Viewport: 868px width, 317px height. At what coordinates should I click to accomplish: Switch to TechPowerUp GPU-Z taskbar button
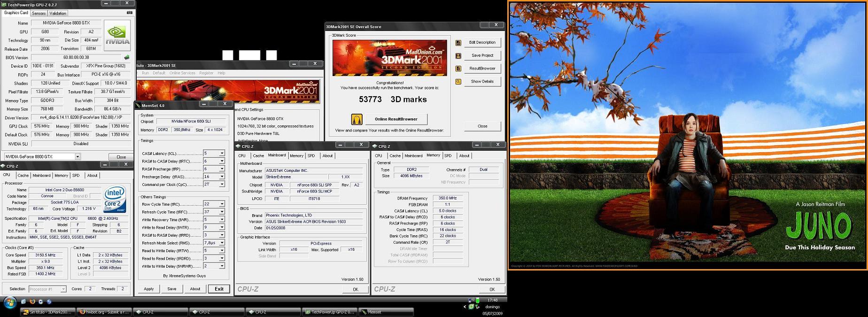330,312
